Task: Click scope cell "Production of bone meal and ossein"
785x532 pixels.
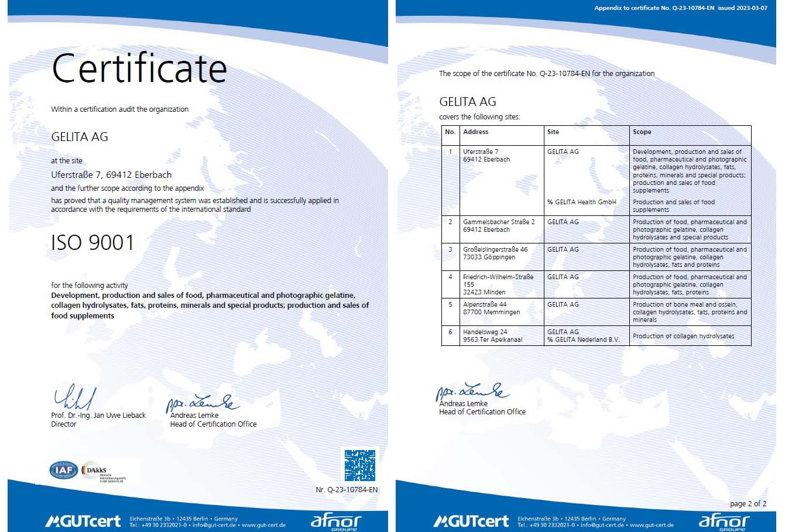Action: pos(690,312)
